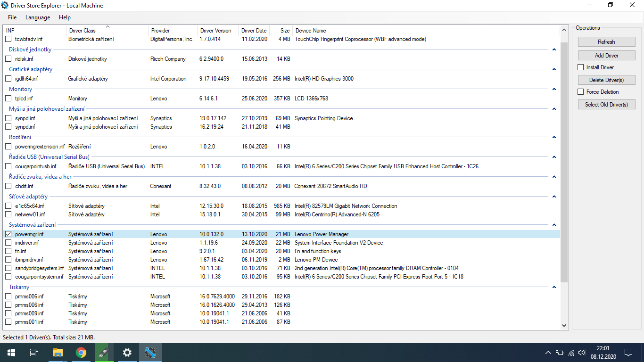Sort by the Driver Date column header
The image size is (644, 362).
(254, 31)
